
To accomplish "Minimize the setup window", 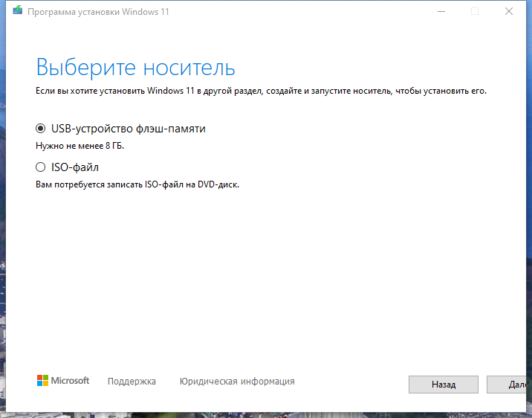I will click(x=441, y=12).
